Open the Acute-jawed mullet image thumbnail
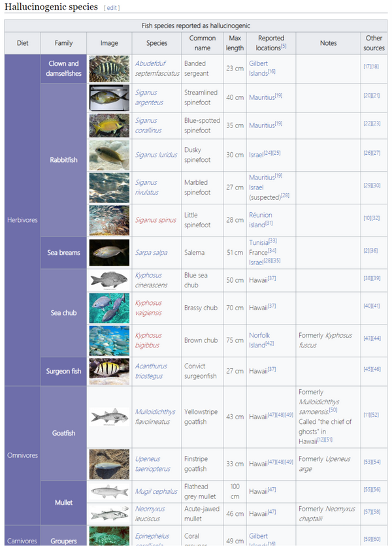 coord(109,513)
